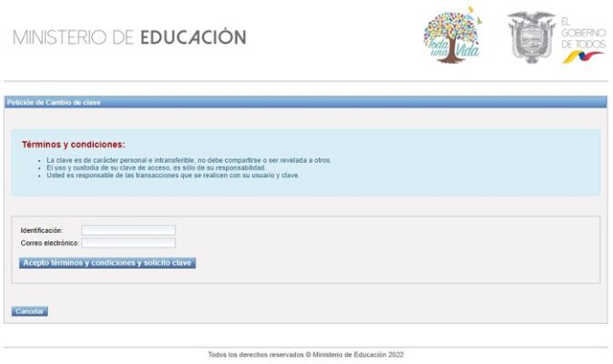This screenshot has height=364, width=613.
Task: Click the Identificación label
Action: point(41,230)
